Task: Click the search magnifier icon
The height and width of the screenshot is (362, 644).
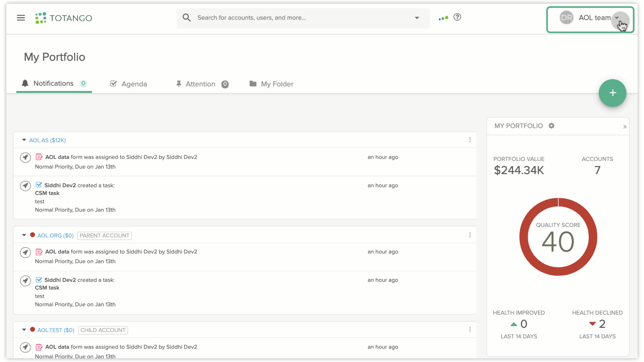Action: 187,18
